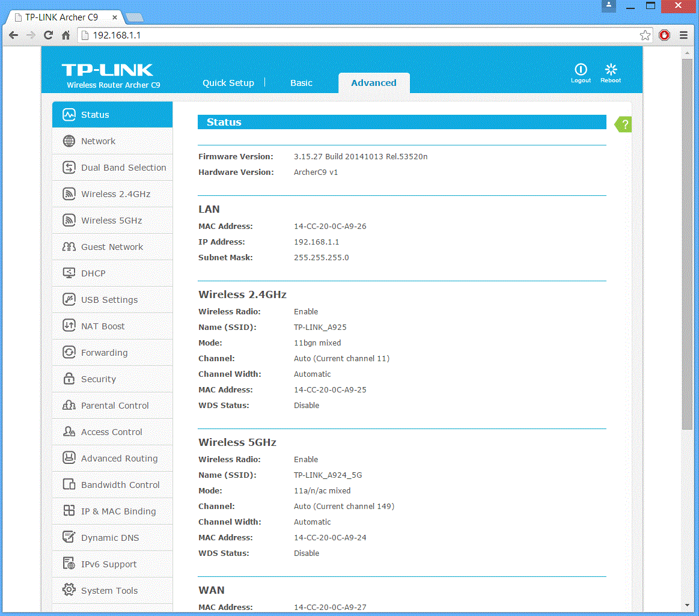Screen dimensions: 699x616
Task: Click the Parental Control icon
Action: 69,405
